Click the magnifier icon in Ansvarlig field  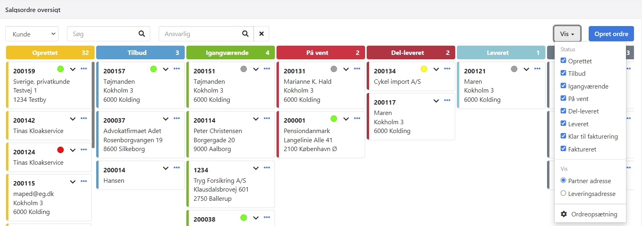(245, 34)
